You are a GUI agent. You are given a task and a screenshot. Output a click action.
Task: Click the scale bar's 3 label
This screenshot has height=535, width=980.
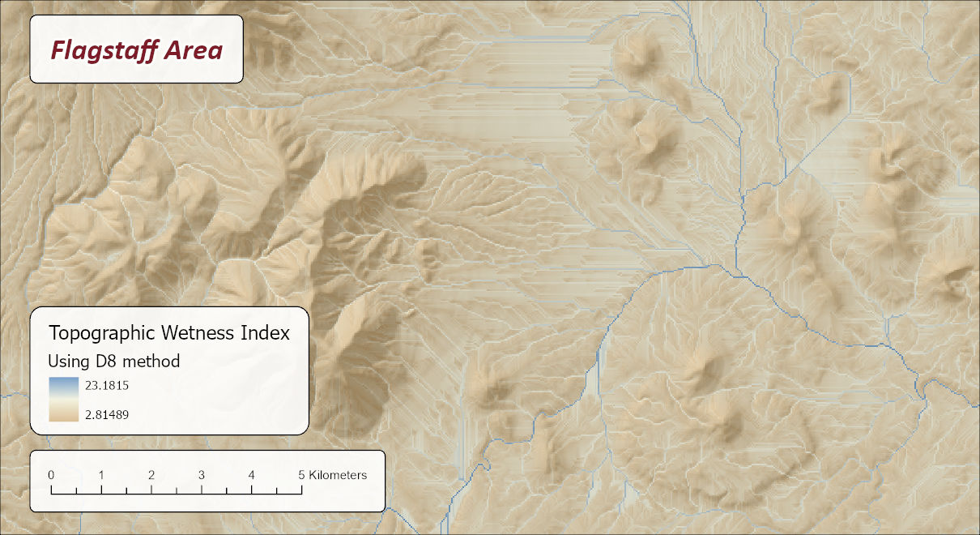(x=202, y=475)
